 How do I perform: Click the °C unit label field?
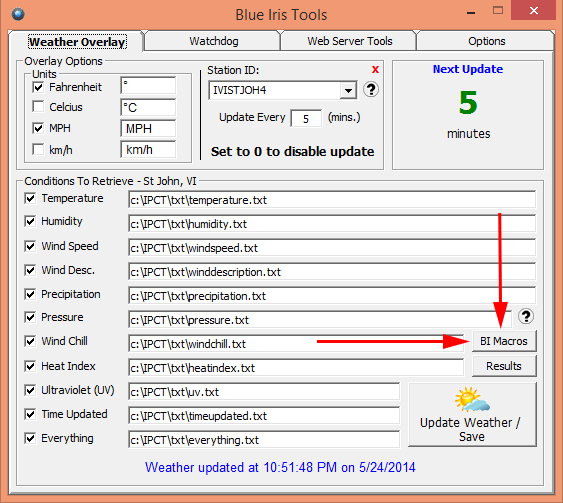148,107
